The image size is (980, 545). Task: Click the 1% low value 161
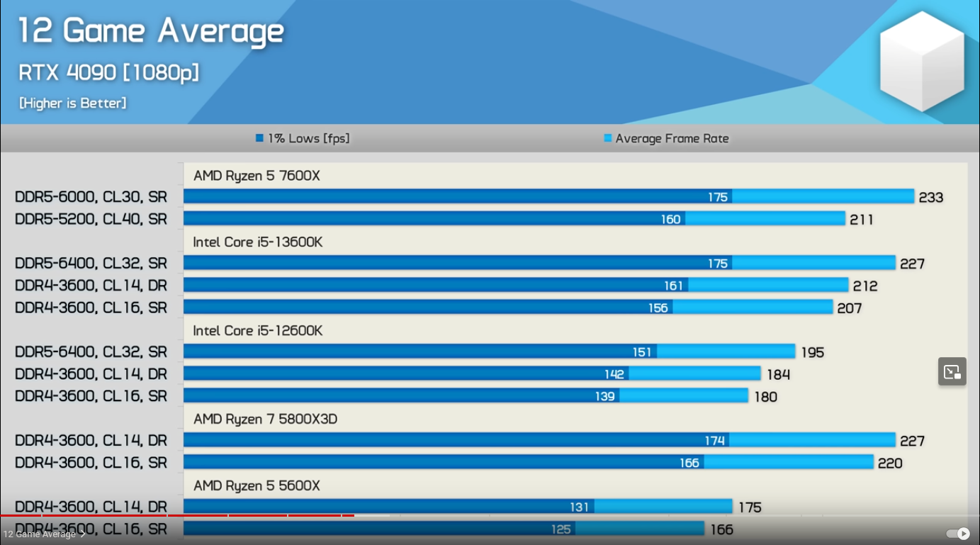click(x=673, y=286)
